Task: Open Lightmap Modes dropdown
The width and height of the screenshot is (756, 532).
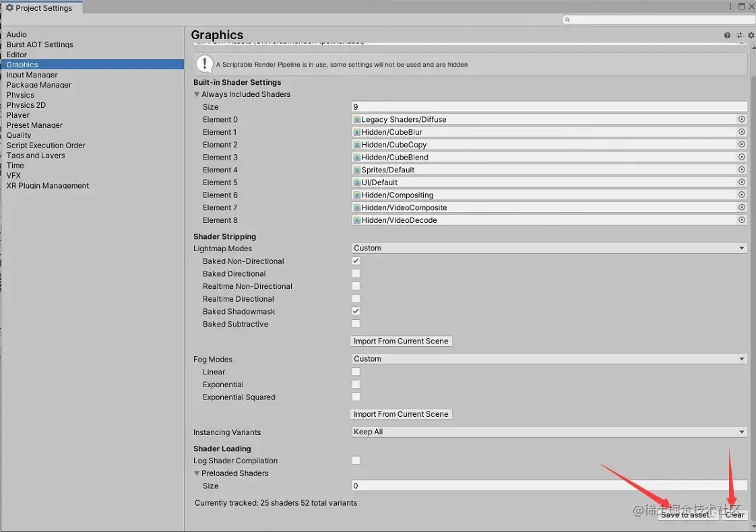Action: 549,248
